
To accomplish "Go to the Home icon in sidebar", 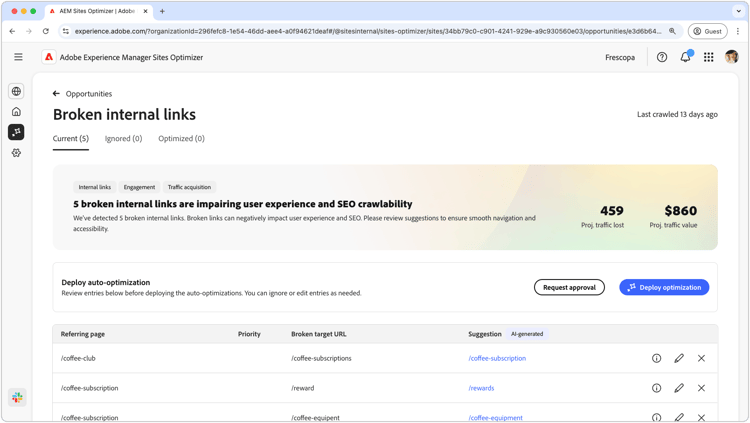I will (x=16, y=111).
